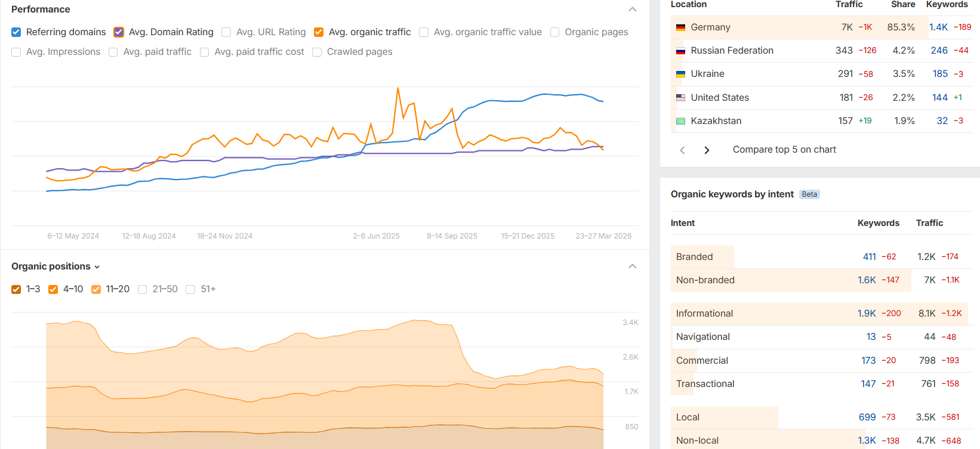Click the Kazakhstan flag icon
Viewport: 980px width, 449px height.
[680, 121]
